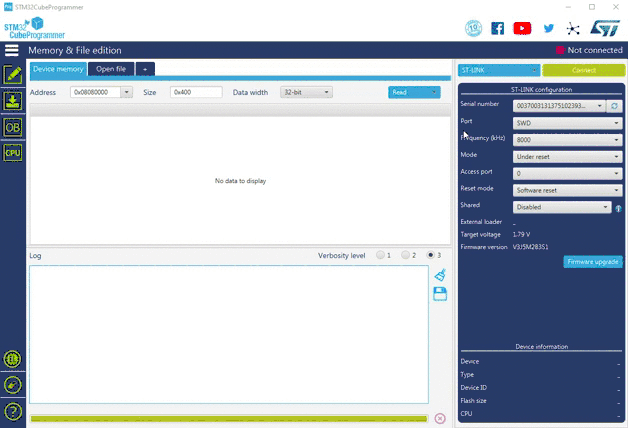Open CPU panel icon

(x=13, y=153)
